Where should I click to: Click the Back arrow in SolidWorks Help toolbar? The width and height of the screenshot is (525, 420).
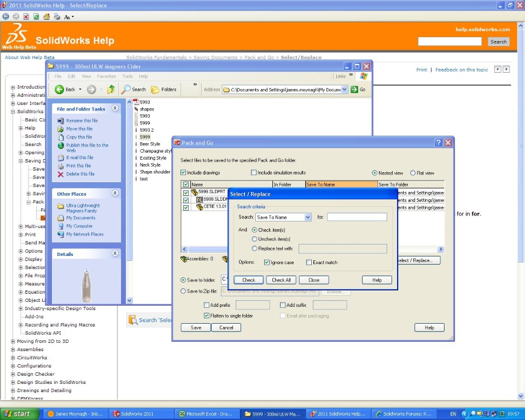pyautogui.click(x=5, y=16)
